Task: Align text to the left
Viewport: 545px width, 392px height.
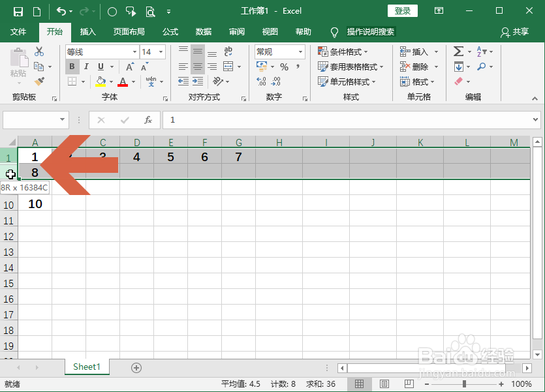Action: click(x=183, y=67)
